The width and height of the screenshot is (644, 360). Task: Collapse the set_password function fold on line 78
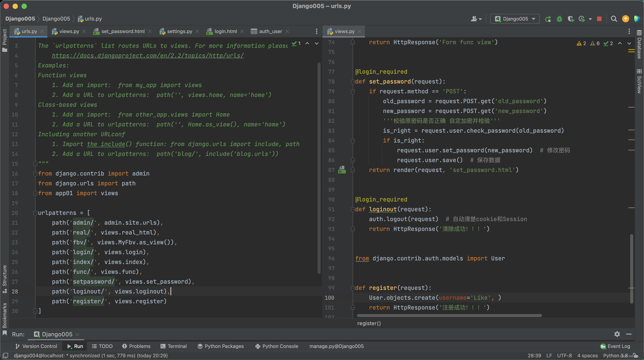(353, 82)
